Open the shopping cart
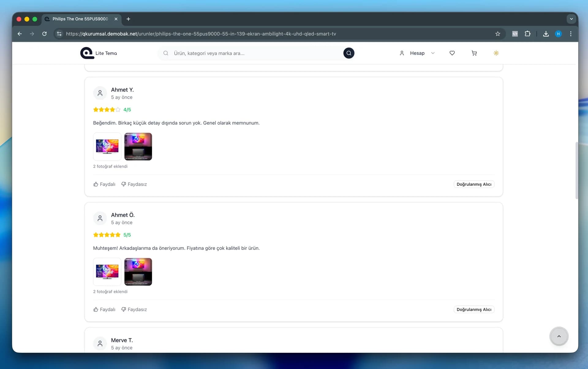588x369 pixels. click(474, 53)
